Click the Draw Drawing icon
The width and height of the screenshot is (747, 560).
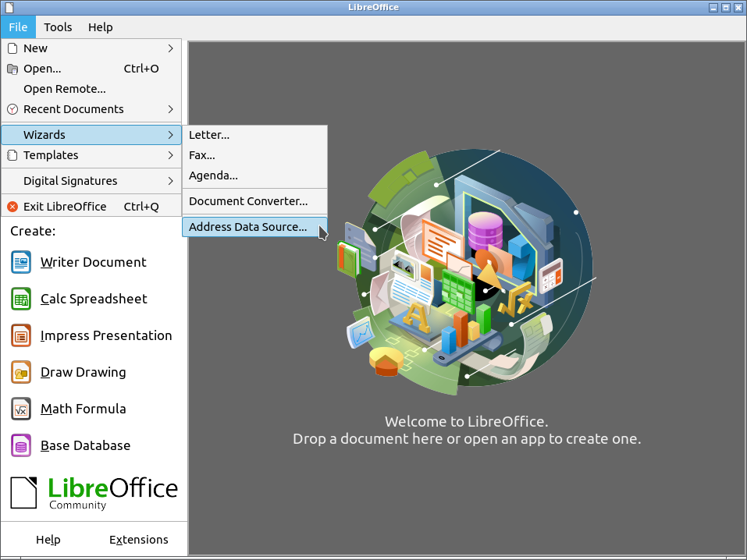(21, 372)
